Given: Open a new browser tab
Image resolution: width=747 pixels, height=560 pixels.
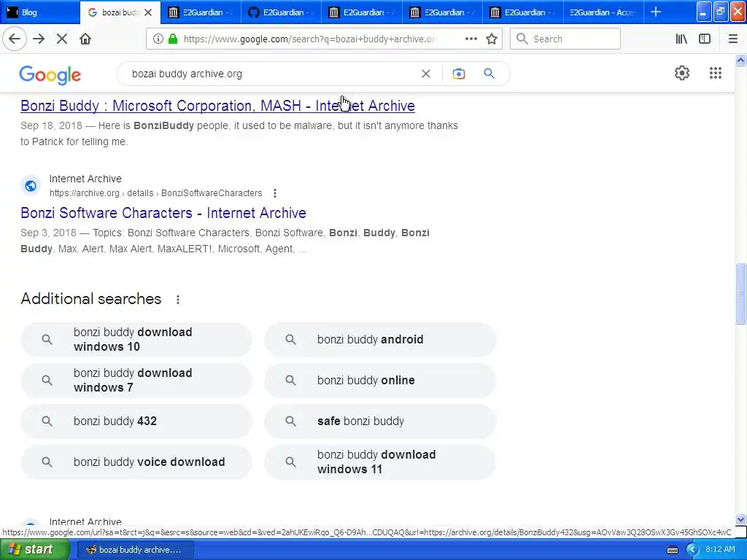Looking at the screenshot, I should pyautogui.click(x=656, y=12).
